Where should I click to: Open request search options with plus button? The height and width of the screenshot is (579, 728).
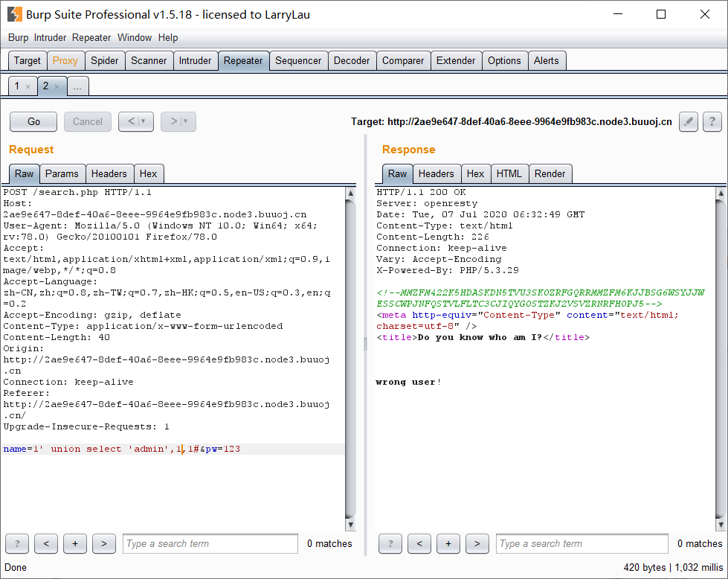(75, 544)
